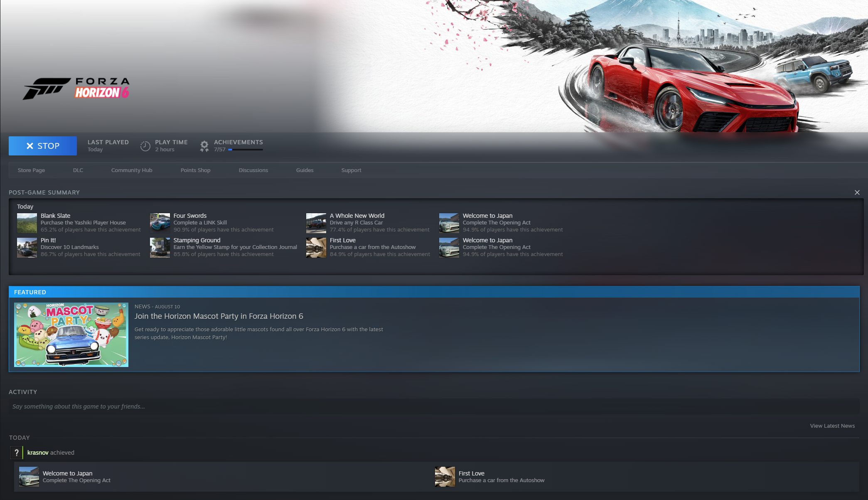The image size is (868, 500).
Task: Open the Store Page tab
Action: pyautogui.click(x=31, y=170)
